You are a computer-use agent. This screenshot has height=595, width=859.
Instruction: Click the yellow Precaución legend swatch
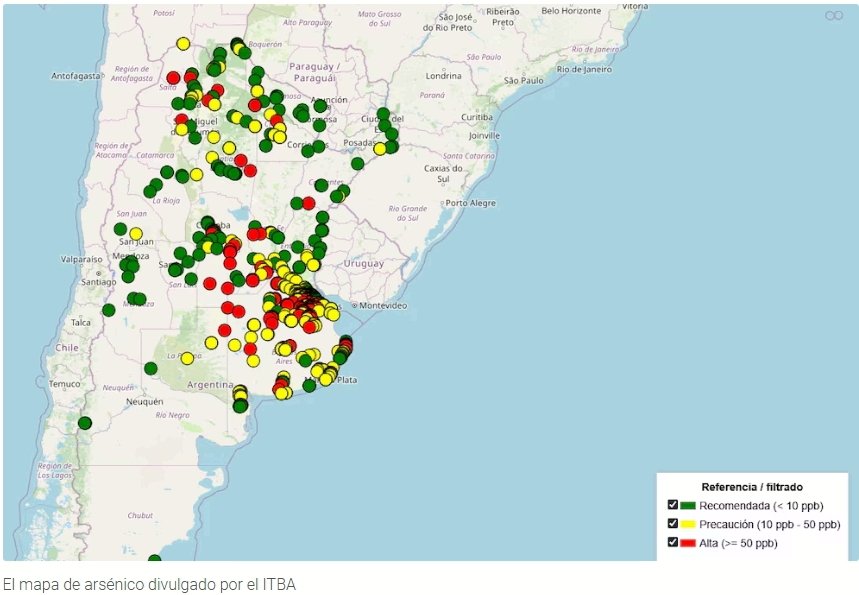click(x=688, y=524)
